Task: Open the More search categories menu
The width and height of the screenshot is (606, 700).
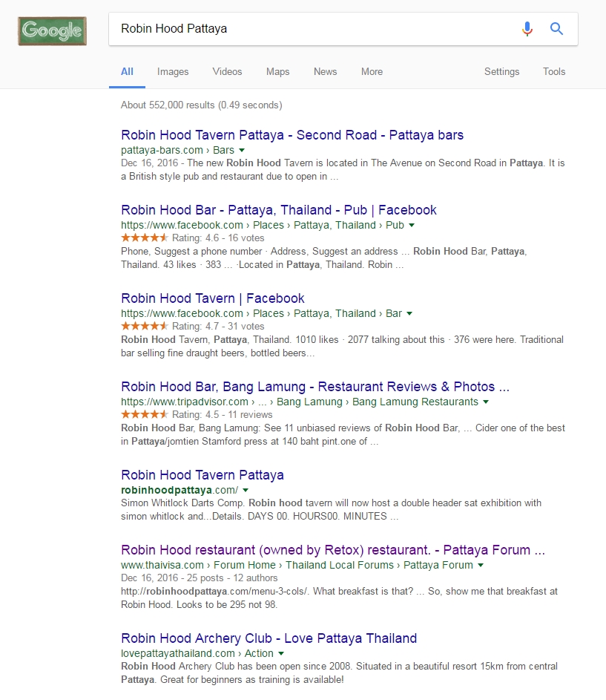Action: 372,72
